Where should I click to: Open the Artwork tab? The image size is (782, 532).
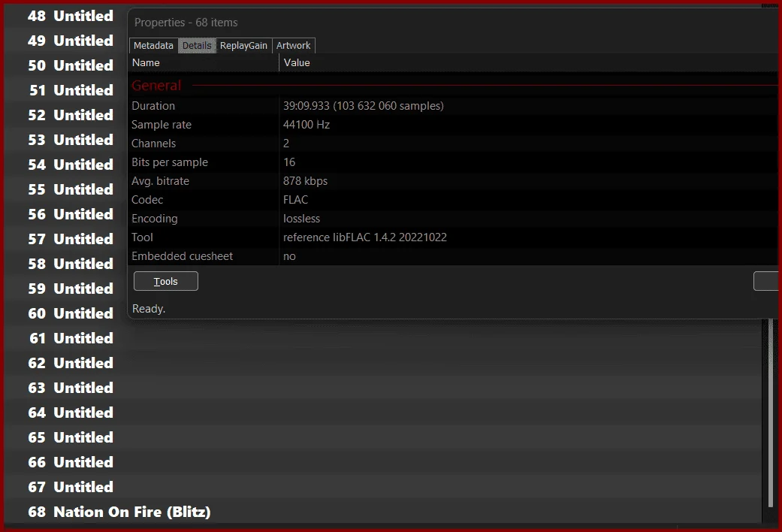pyautogui.click(x=293, y=45)
